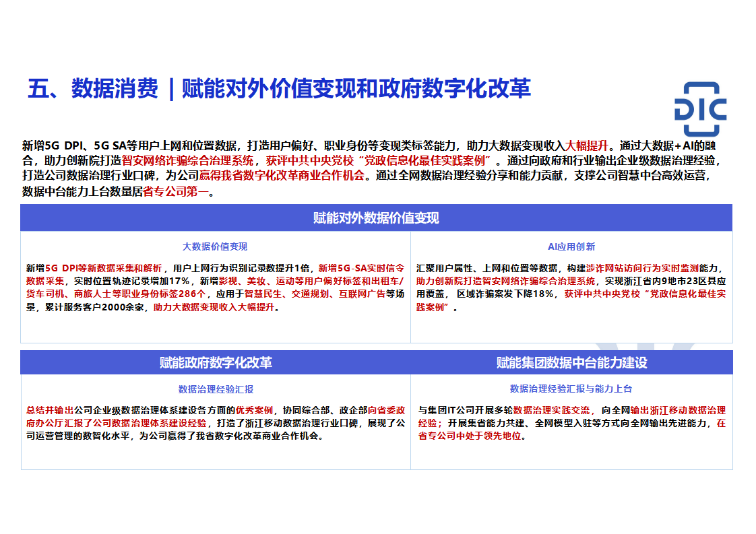This screenshot has width=756, height=534.
Task: Select the slide title 五、数据消费
Action: pos(93,89)
